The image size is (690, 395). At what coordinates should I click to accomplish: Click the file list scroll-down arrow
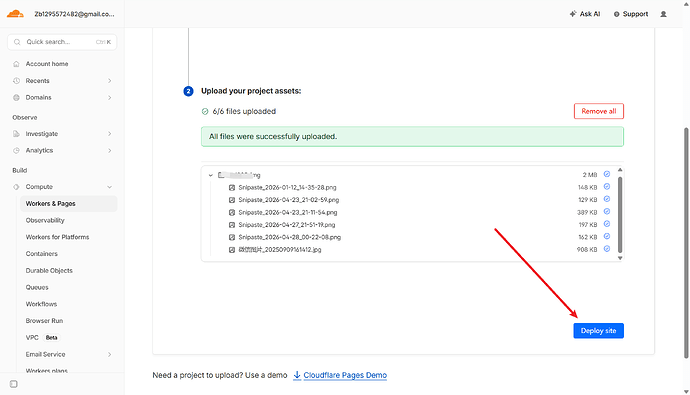tap(620, 258)
